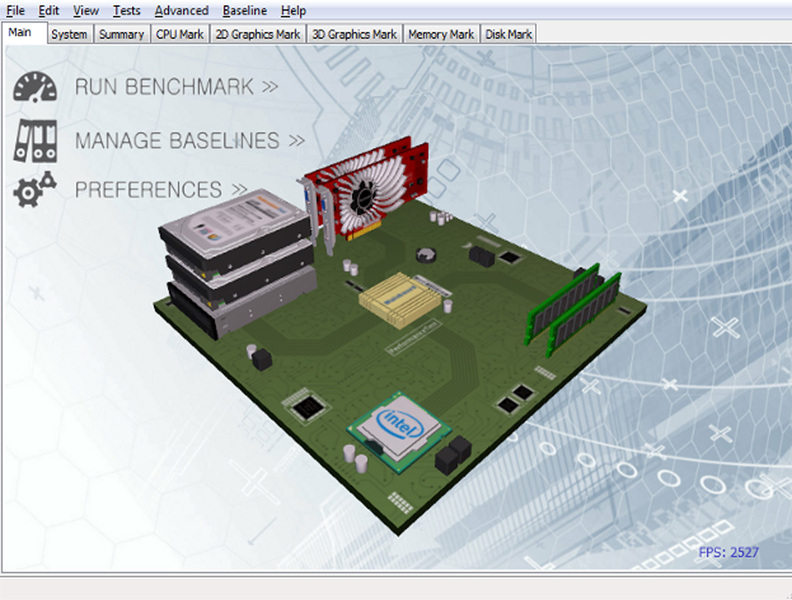The image size is (792, 600).
Task: Click the binders Manage Baselines icon
Action: 35,141
